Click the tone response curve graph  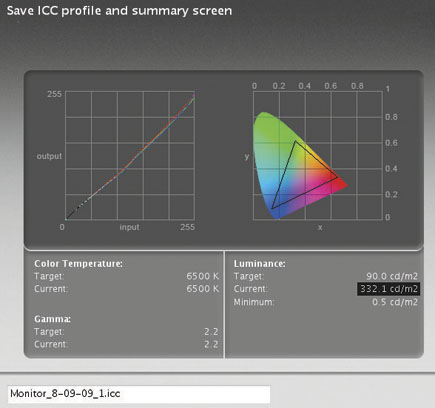click(130, 155)
